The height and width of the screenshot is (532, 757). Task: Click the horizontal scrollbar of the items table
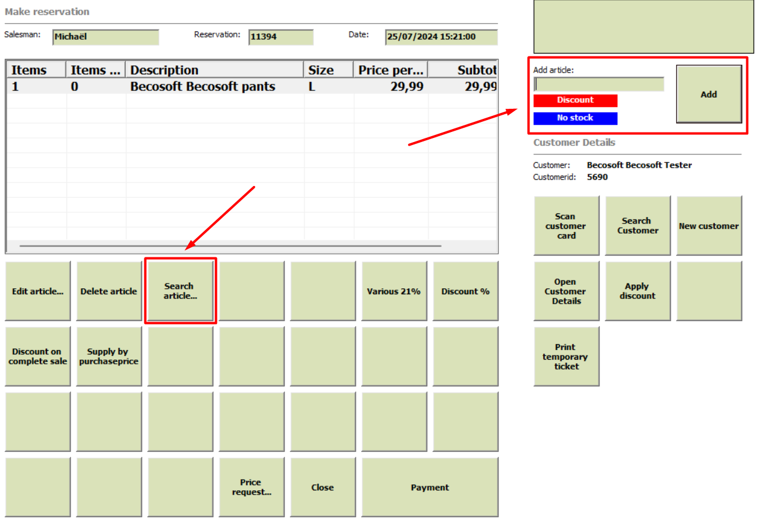point(231,245)
